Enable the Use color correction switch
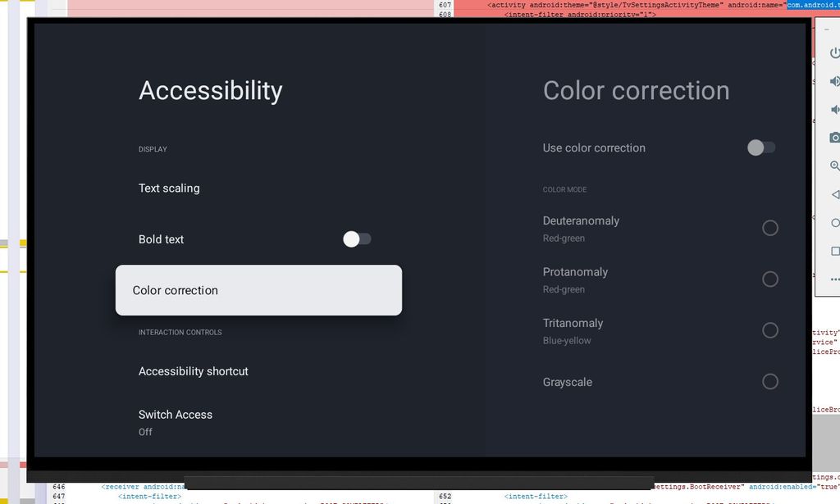Image resolution: width=840 pixels, height=504 pixels. point(760,148)
